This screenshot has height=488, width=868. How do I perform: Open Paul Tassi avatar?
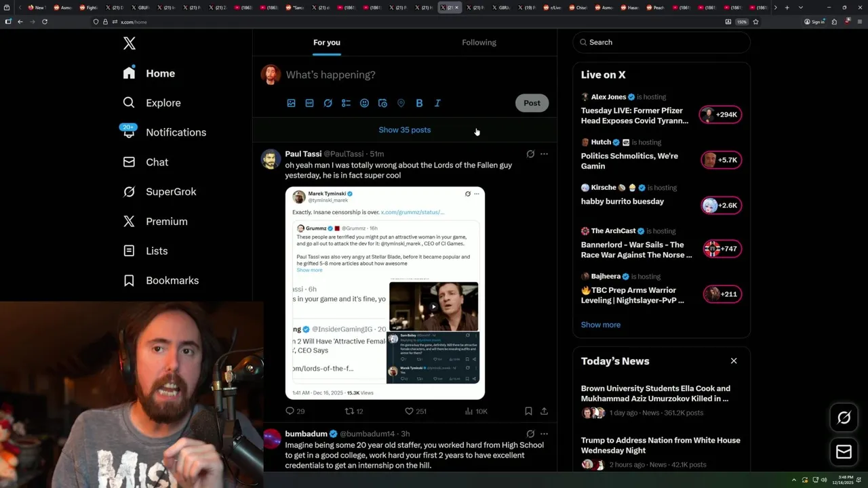pyautogui.click(x=271, y=160)
